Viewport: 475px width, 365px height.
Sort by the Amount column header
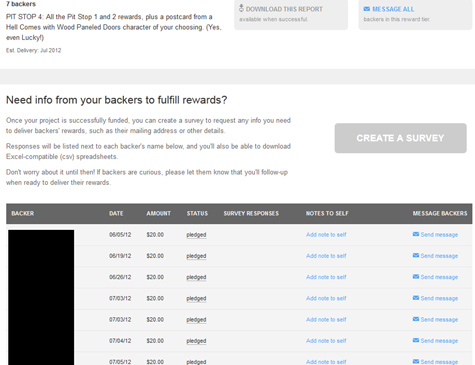158,213
